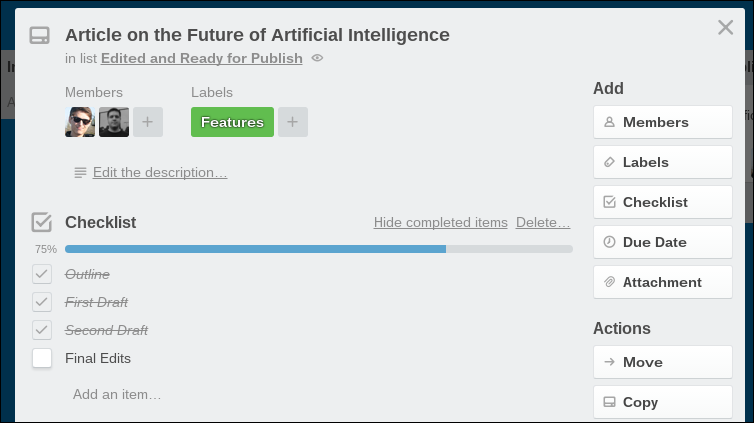Open first member avatar with sunglasses
Screen dimensions: 754x423
point(80,122)
